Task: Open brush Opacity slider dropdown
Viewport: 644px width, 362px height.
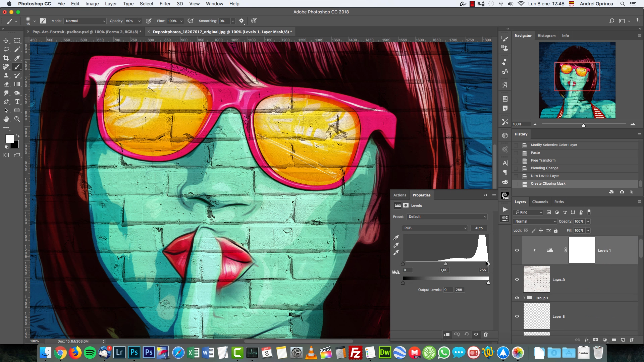Action: tap(139, 21)
